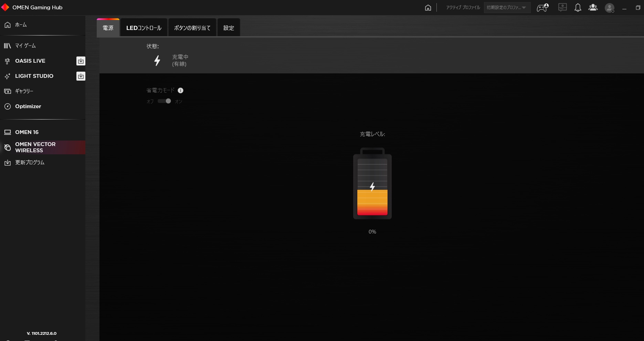Click the info icon beside 省電力モード
This screenshot has height=341, width=644.
[180, 91]
